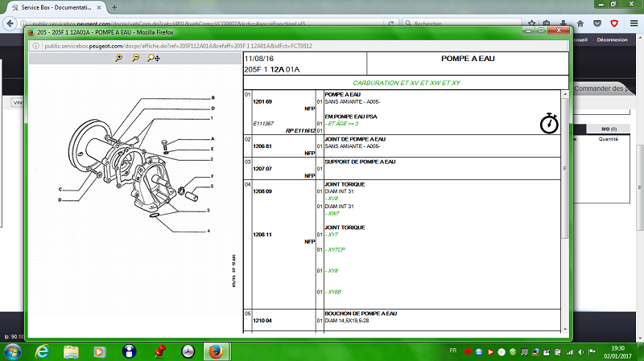Click the SUPPORT DE POMPE A EAU label
This screenshot has width=644, height=361.
pyautogui.click(x=360, y=162)
